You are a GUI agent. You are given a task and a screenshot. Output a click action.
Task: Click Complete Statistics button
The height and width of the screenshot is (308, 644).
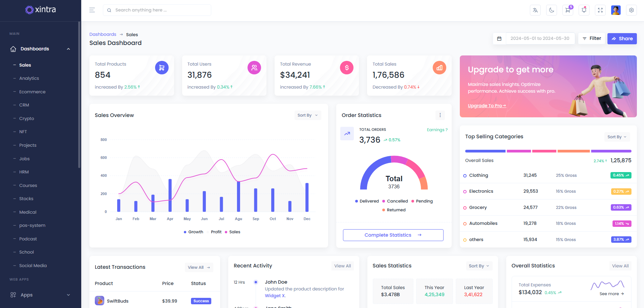pos(393,235)
